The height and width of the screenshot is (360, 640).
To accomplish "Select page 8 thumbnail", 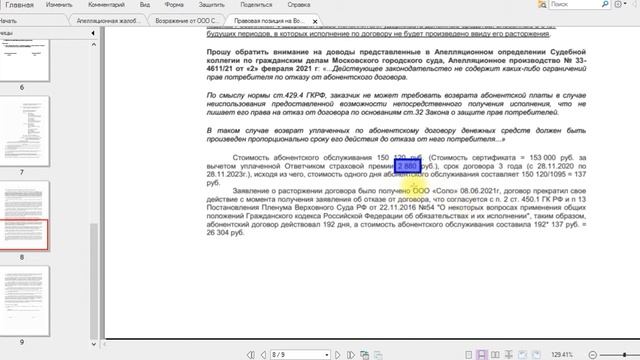I will click(x=24, y=216).
